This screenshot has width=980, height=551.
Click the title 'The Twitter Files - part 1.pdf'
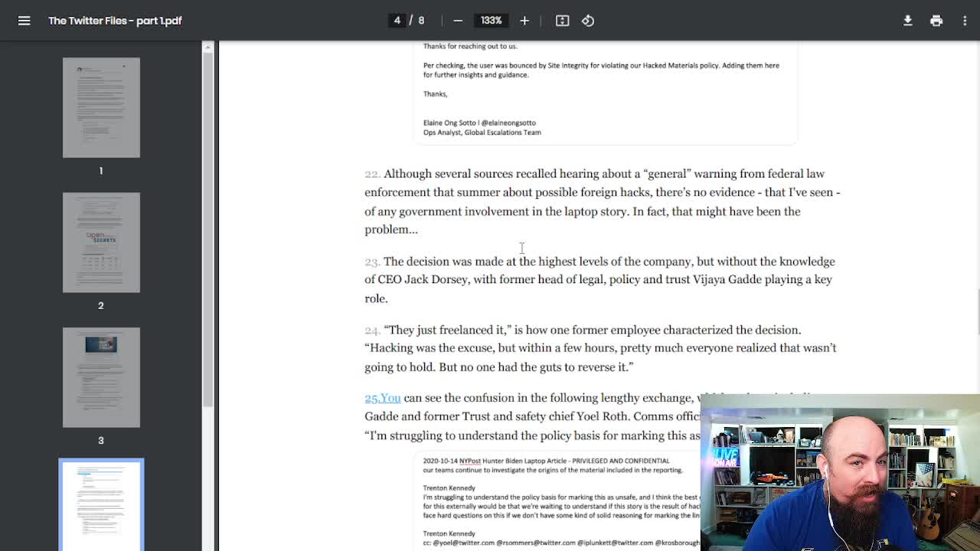pos(115,21)
